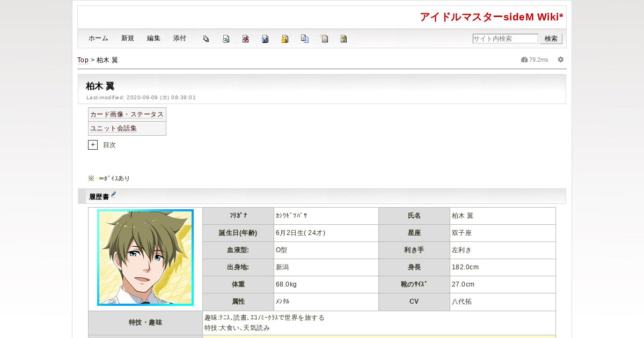Click the 八代拓 voice actor cell

pyautogui.click(x=503, y=302)
